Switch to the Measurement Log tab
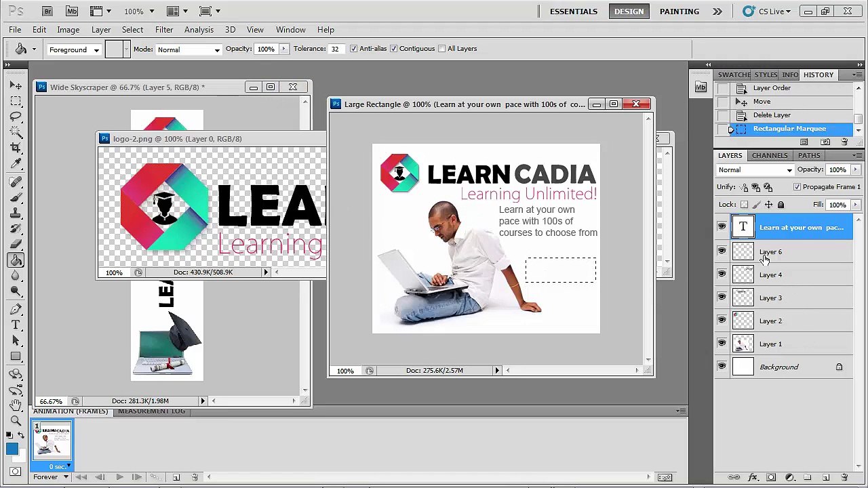Viewport: 868px width, 488px height. click(151, 411)
